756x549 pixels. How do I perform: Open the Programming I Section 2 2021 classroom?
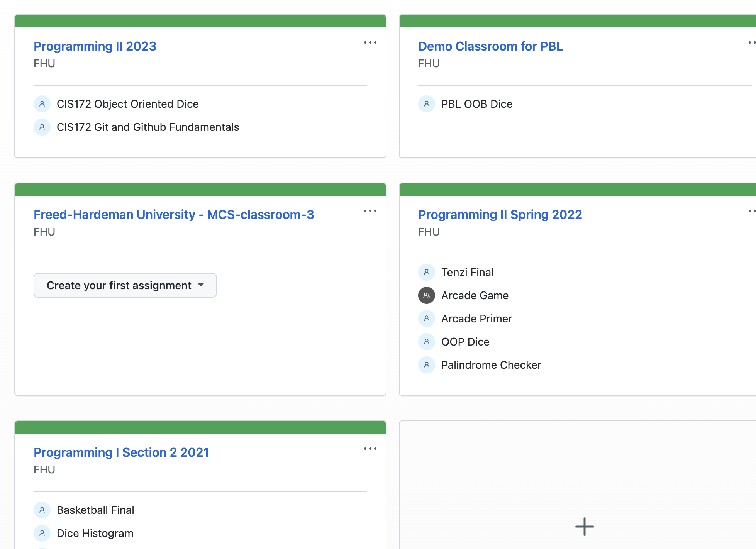point(121,452)
